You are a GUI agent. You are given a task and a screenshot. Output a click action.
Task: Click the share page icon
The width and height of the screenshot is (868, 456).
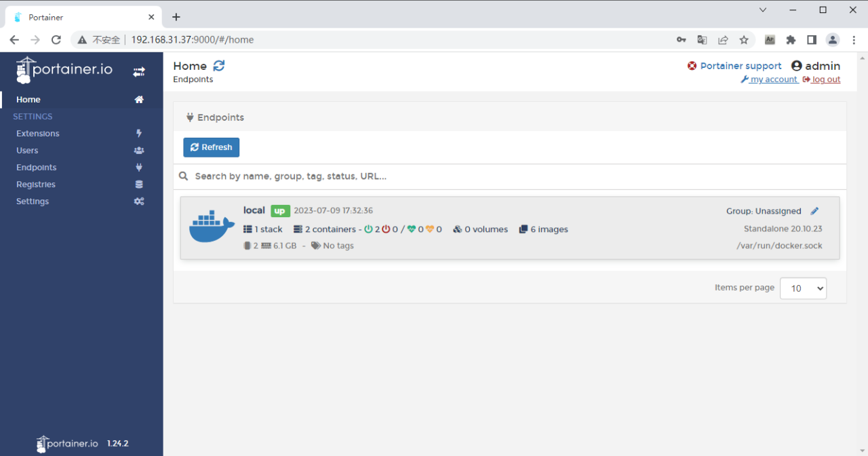[723, 40]
